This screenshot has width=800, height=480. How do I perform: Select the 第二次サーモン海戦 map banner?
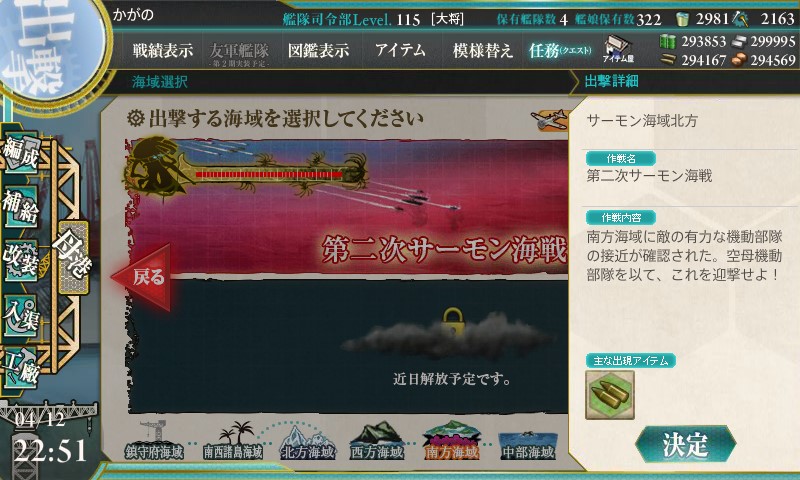(348, 207)
